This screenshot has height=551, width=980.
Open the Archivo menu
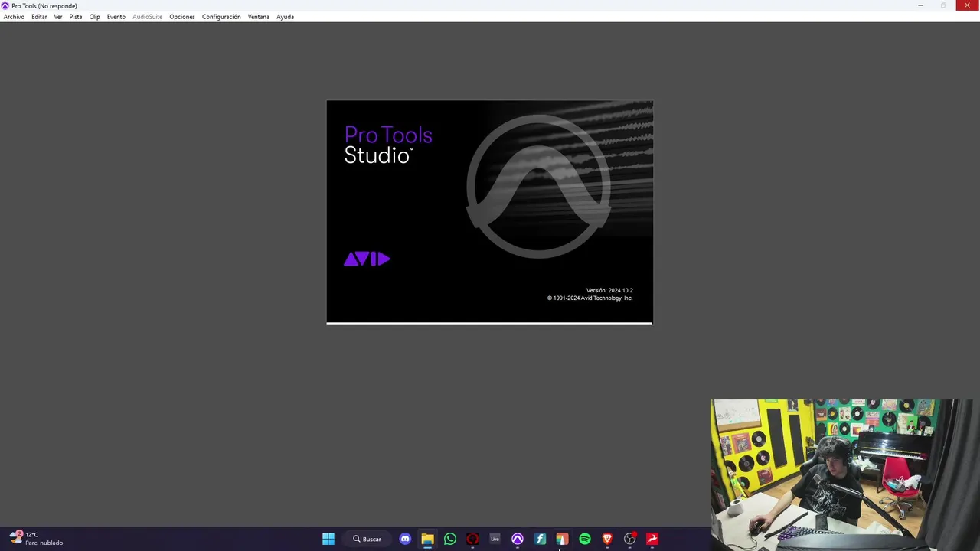[14, 17]
